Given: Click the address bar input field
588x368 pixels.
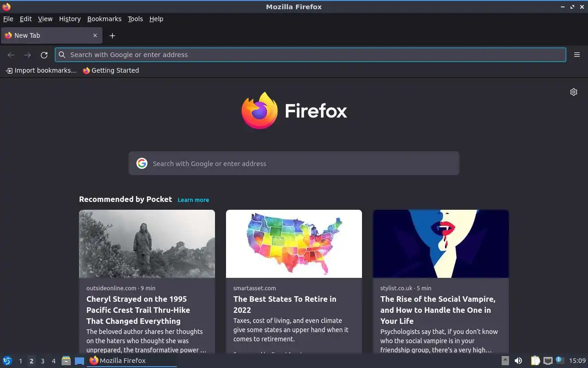Looking at the screenshot, I should (311, 55).
